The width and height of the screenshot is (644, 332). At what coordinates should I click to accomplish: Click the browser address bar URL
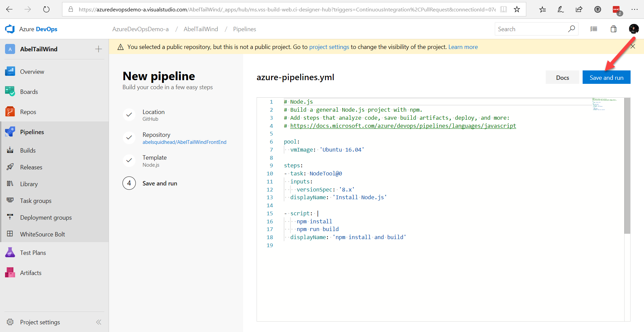coord(287,9)
